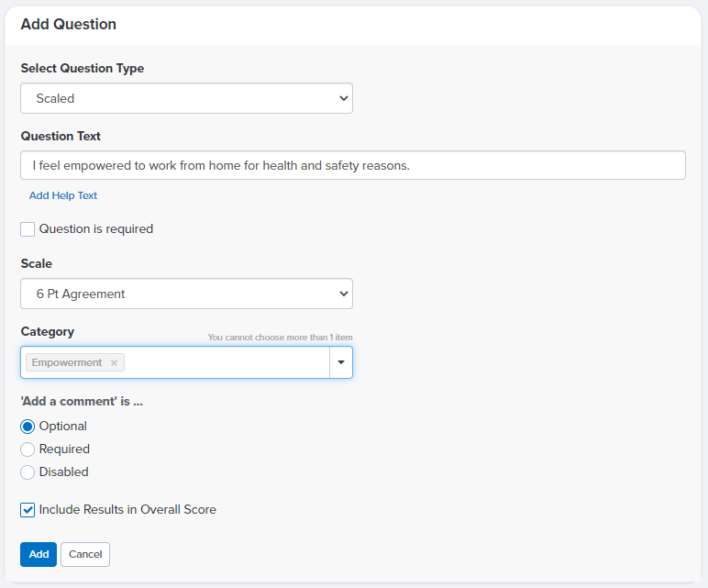Click the blue Add button

click(x=39, y=554)
